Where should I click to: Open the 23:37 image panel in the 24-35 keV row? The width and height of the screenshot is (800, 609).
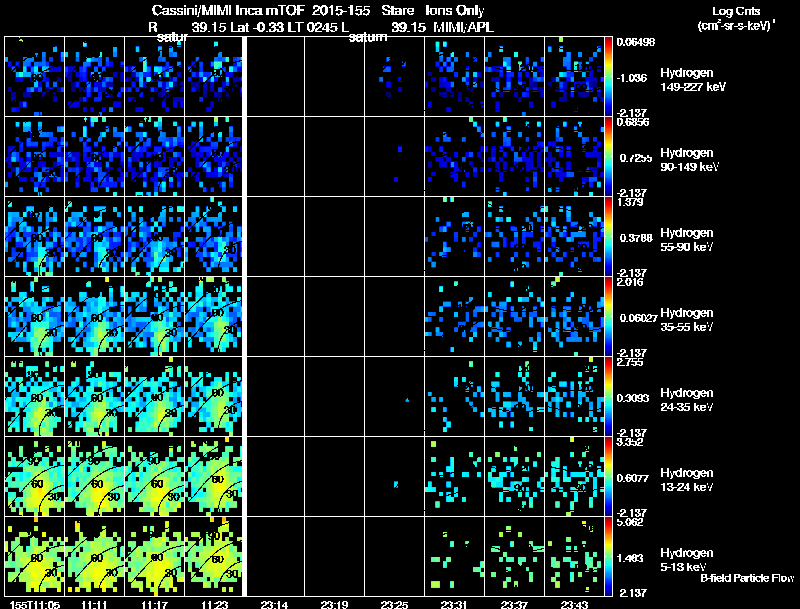click(x=514, y=396)
